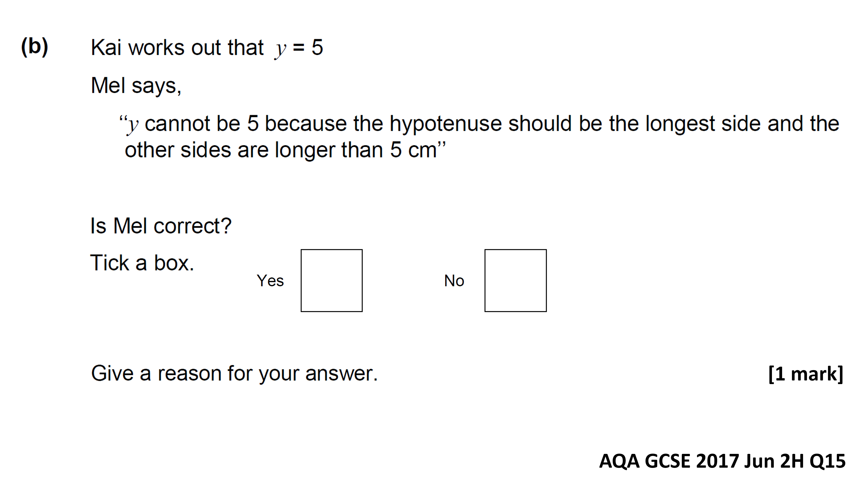Viewport: 868px width, 488px height.
Task: Tick the Yes box
Action: click(x=332, y=281)
